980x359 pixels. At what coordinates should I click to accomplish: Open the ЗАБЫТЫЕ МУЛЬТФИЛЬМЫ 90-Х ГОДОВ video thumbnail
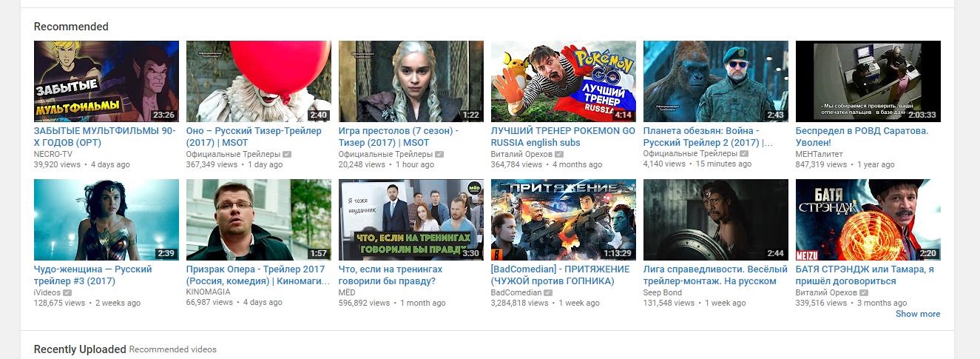click(x=107, y=81)
